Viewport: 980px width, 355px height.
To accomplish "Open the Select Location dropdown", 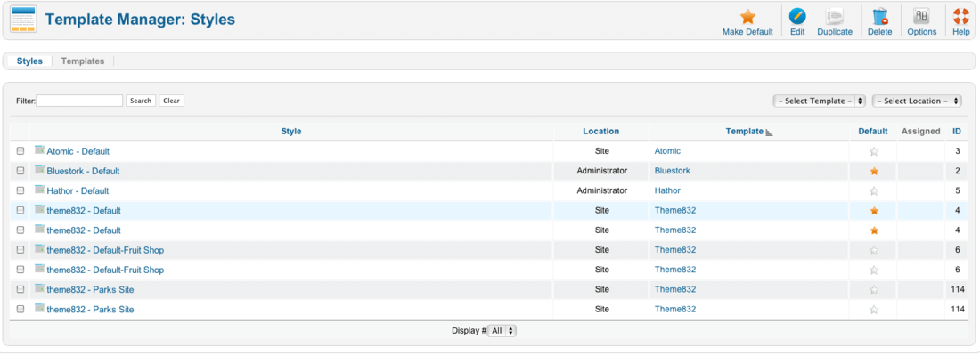I will [x=917, y=101].
